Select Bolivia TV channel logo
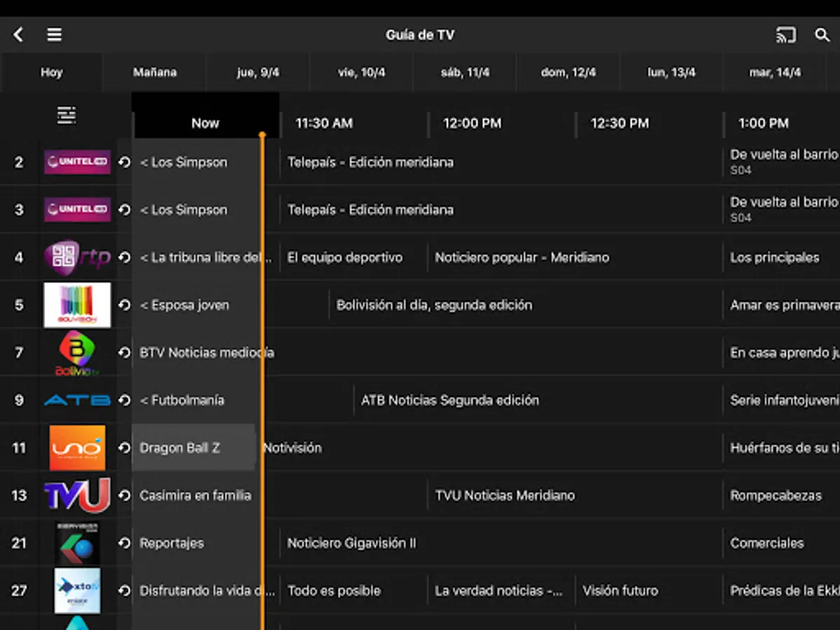Image resolution: width=840 pixels, height=630 pixels. 77,353
